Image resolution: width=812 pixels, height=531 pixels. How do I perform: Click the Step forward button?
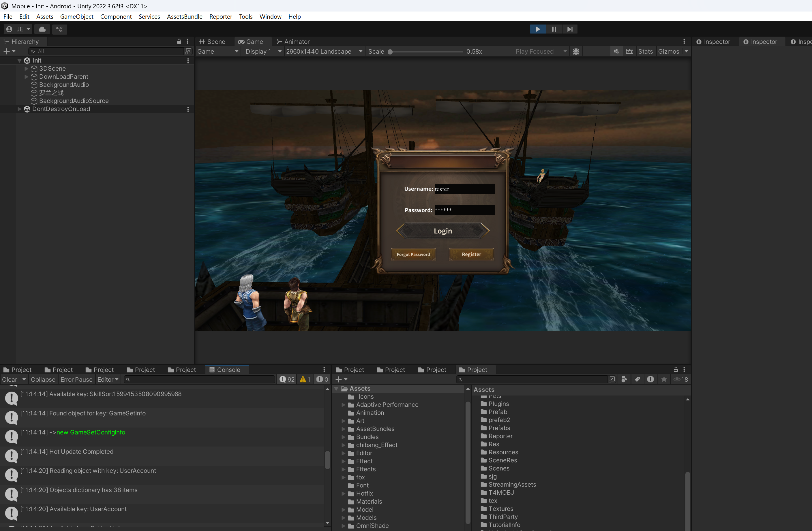569,29
